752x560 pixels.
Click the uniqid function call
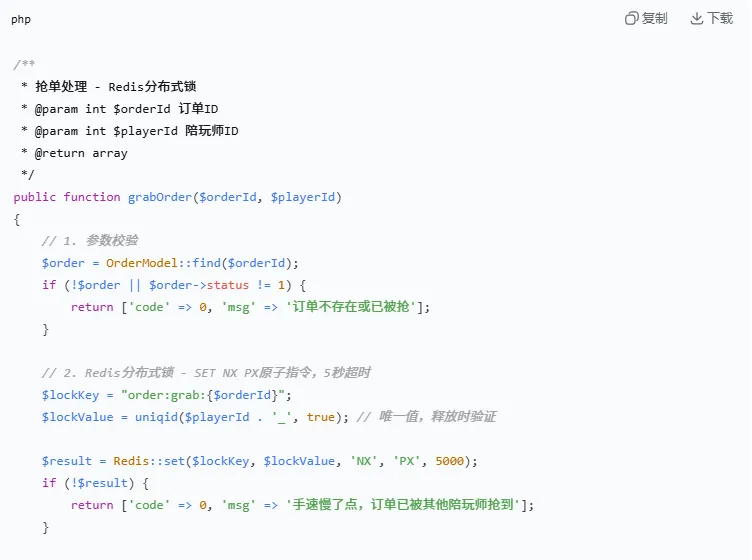pos(156,417)
